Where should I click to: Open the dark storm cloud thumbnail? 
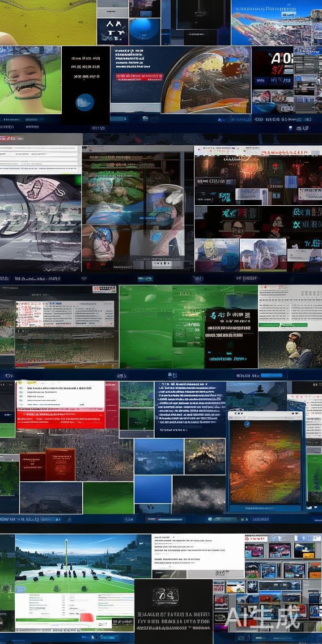[199, 494]
